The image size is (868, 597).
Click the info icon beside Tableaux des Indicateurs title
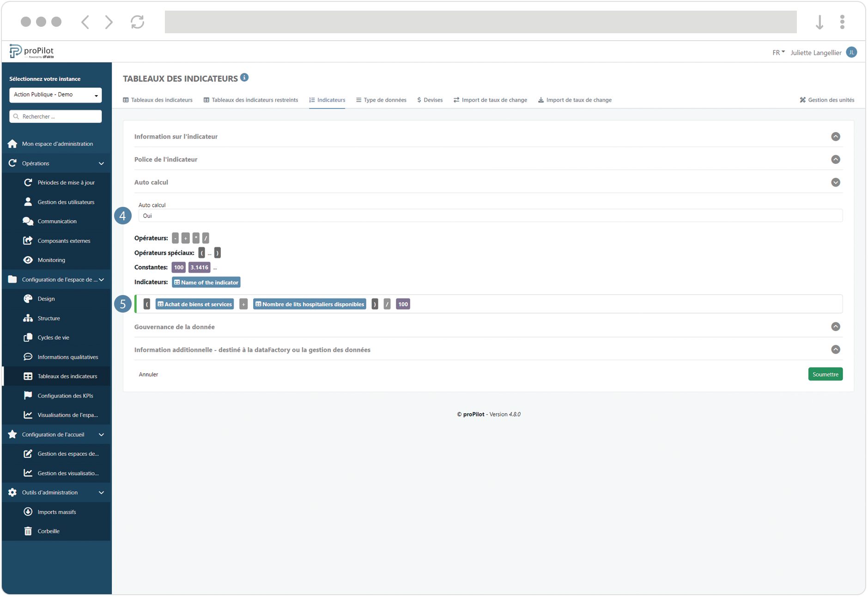coord(244,77)
